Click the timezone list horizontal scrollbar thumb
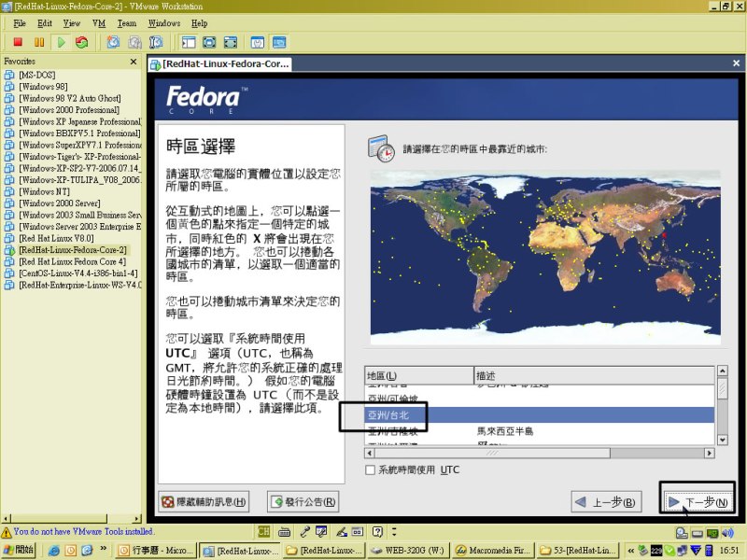The width and height of the screenshot is (747, 560). coord(493,453)
